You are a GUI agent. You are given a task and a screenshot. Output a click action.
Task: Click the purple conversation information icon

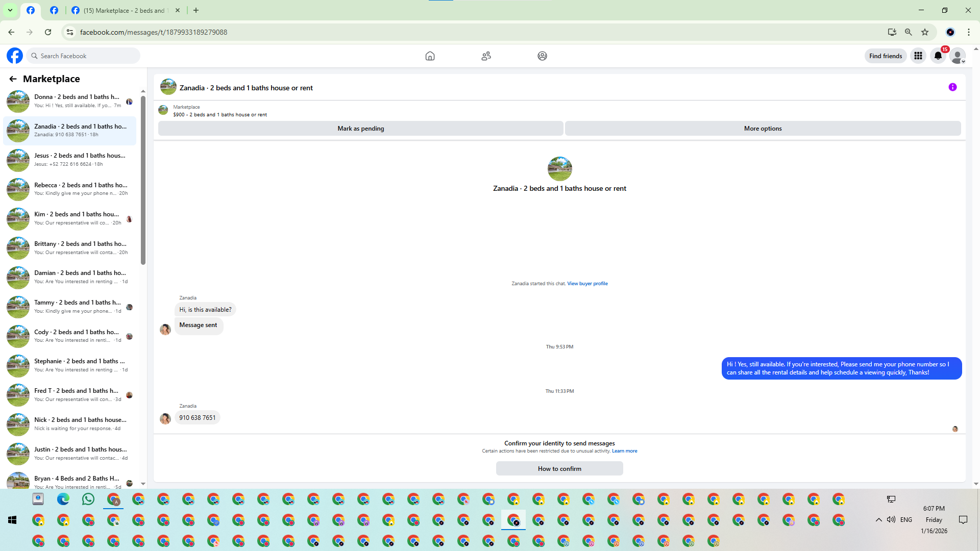coord(952,87)
